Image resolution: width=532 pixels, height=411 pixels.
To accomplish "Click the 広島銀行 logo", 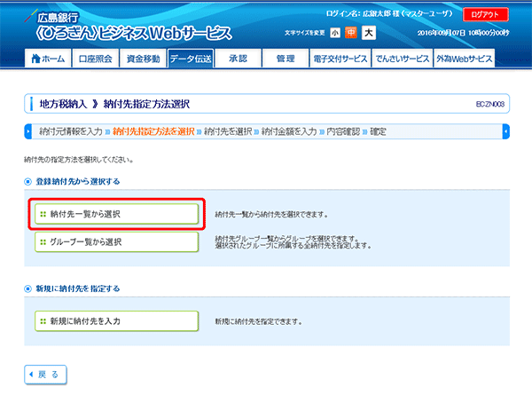I will point(51,17).
